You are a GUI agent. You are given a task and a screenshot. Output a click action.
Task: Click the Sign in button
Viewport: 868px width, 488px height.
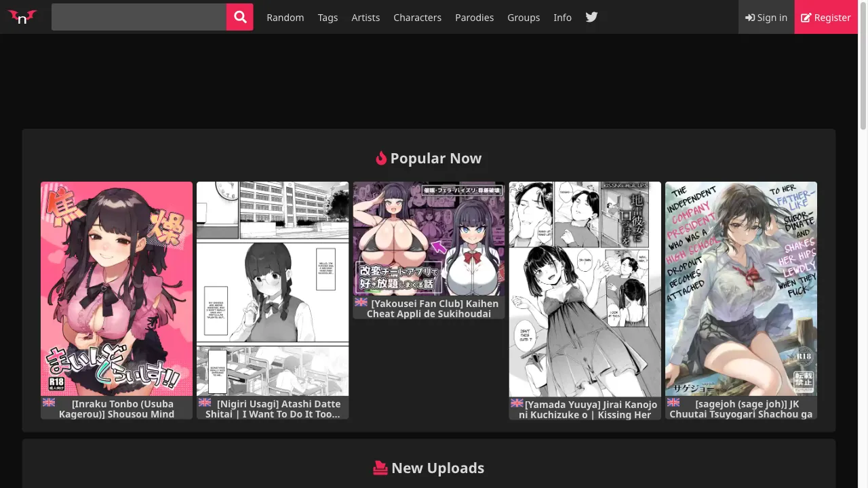[x=766, y=18]
